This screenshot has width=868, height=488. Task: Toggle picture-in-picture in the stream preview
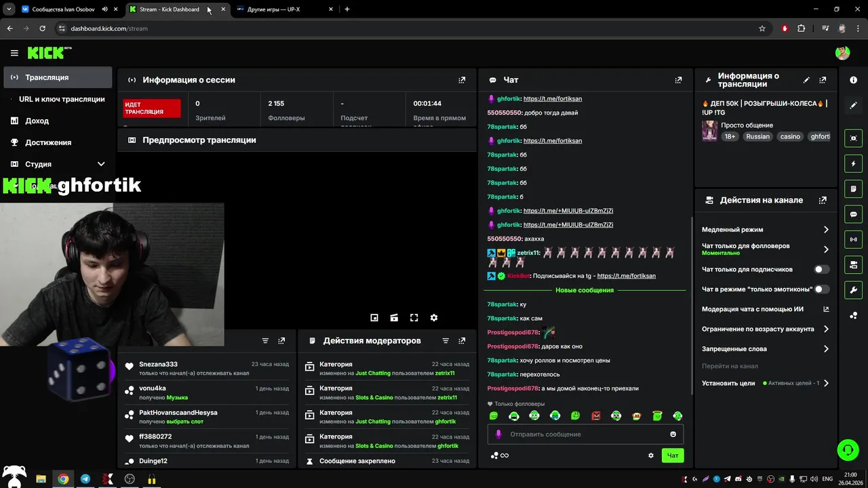374,318
